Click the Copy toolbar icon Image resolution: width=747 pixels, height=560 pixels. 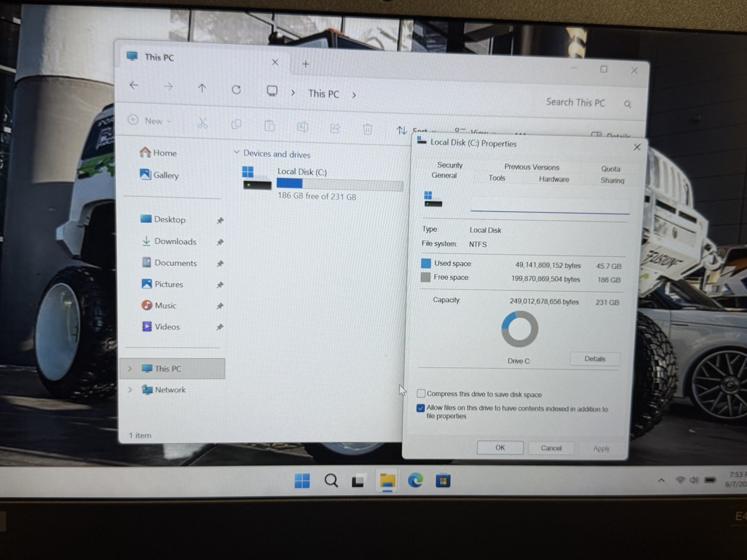click(x=236, y=125)
